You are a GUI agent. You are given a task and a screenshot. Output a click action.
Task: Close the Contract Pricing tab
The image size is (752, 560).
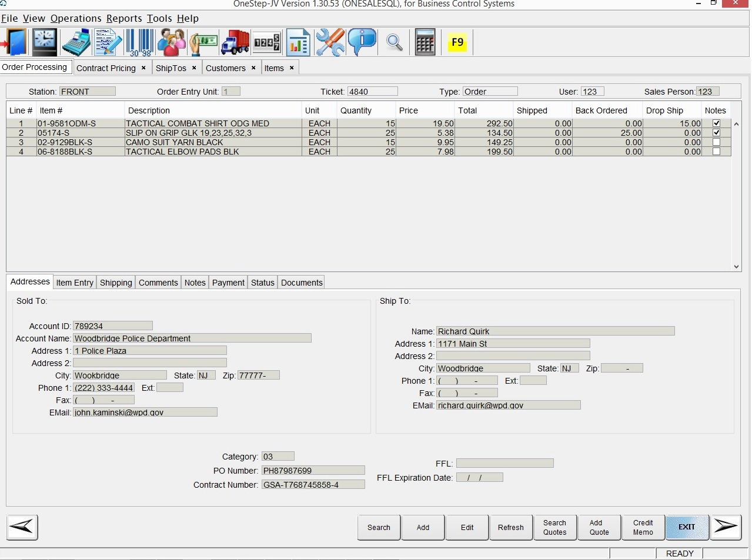[x=143, y=68]
